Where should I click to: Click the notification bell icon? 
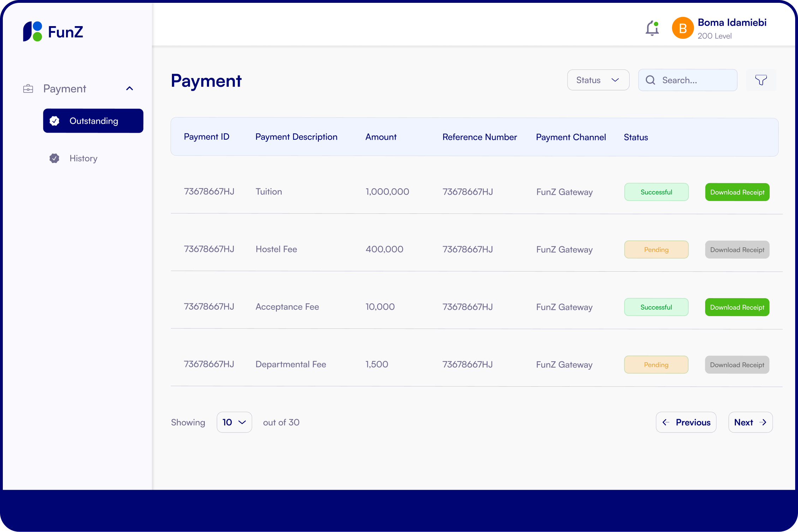[652, 28]
